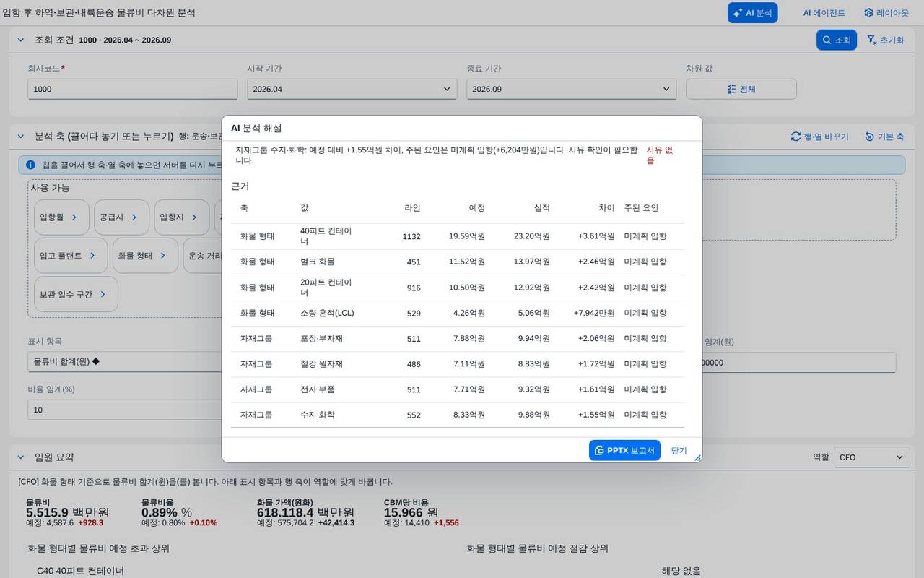The image size is (924, 578).
Task: Open the AI 에이전트 link
Action: 824,13
